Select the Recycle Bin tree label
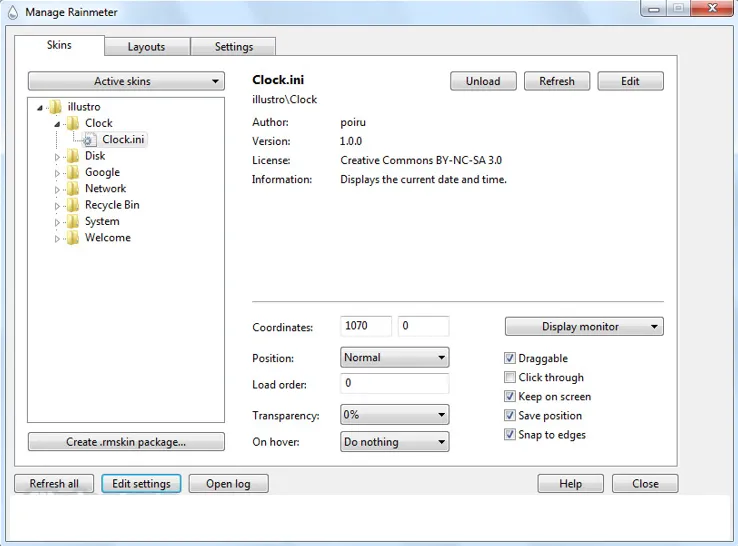 tap(112, 205)
